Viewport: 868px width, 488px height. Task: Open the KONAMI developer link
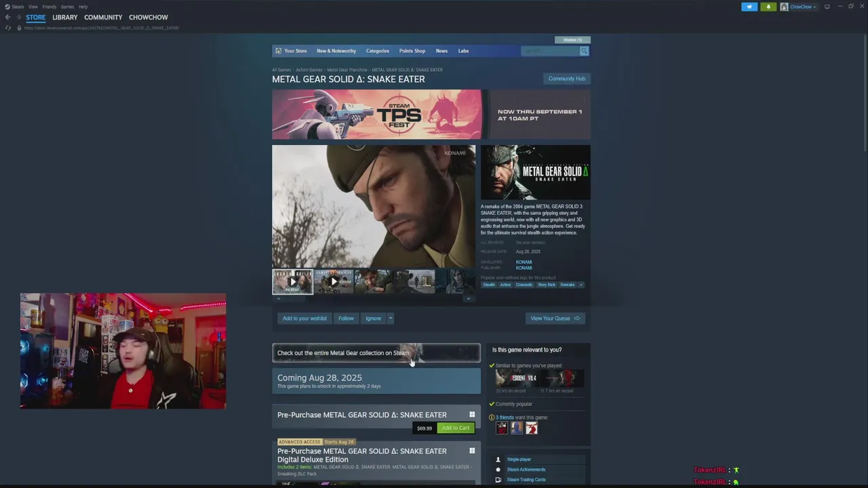pyautogui.click(x=524, y=262)
